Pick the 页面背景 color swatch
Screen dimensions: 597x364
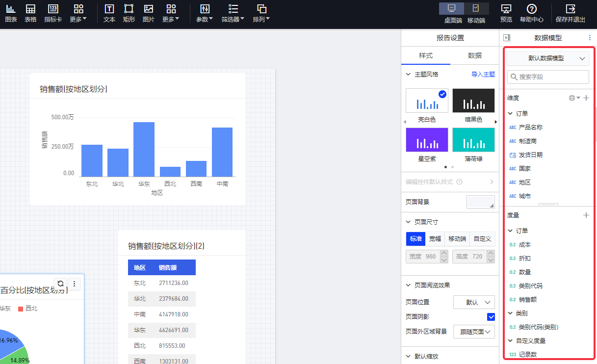click(x=481, y=202)
